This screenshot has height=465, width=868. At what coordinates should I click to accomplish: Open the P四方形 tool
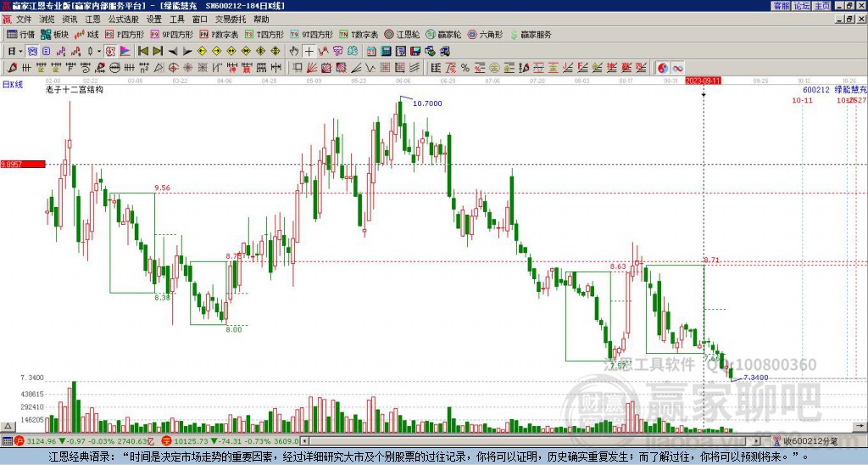click(x=125, y=34)
